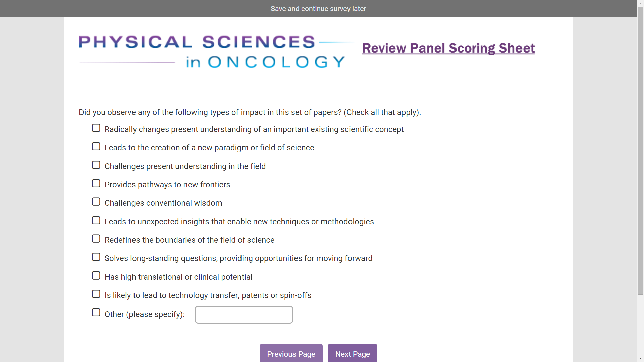The width and height of the screenshot is (644, 362).
Task: Tick 'Has high translational or clinical potential'
Action: pyautogui.click(x=96, y=276)
